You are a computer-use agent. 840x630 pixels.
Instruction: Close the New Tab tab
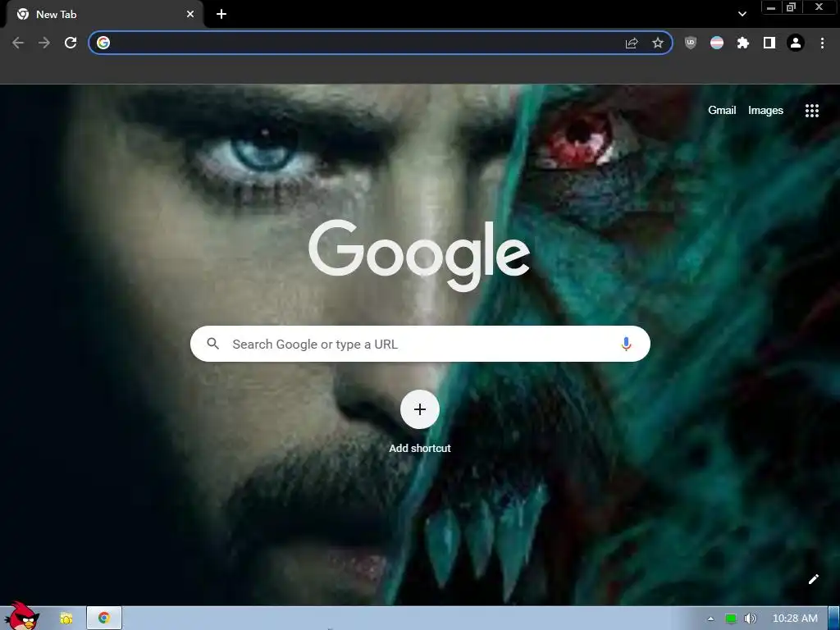[x=190, y=15]
